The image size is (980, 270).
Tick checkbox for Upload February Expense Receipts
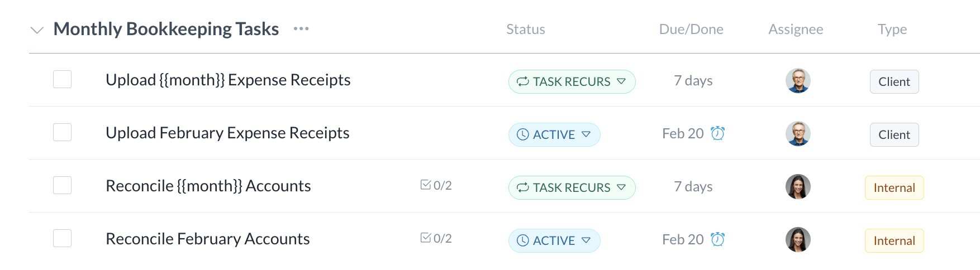click(x=62, y=132)
